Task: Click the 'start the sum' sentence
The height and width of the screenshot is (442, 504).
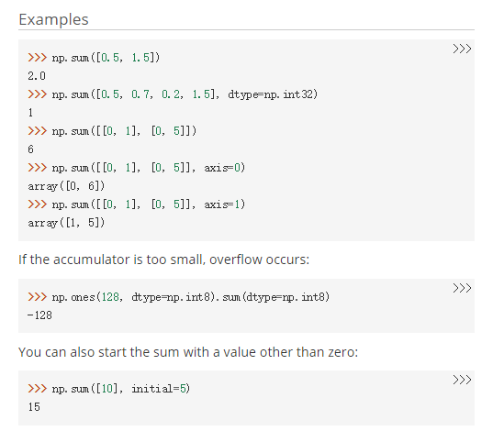Action: (x=188, y=352)
